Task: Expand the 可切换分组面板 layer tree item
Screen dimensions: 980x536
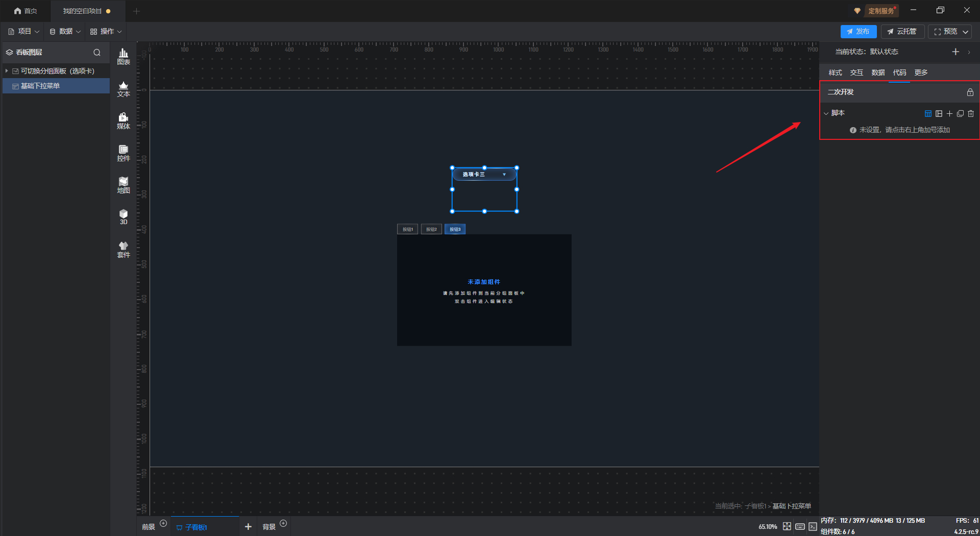Action: coord(7,71)
